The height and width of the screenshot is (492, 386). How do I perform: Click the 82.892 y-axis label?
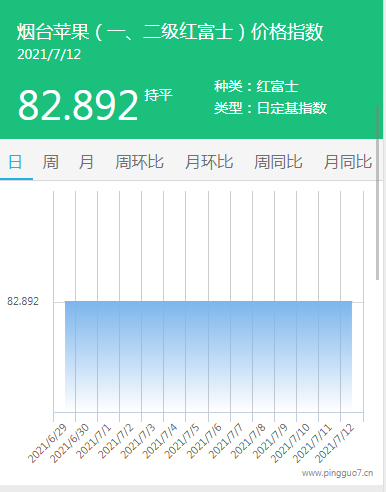(23, 301)
